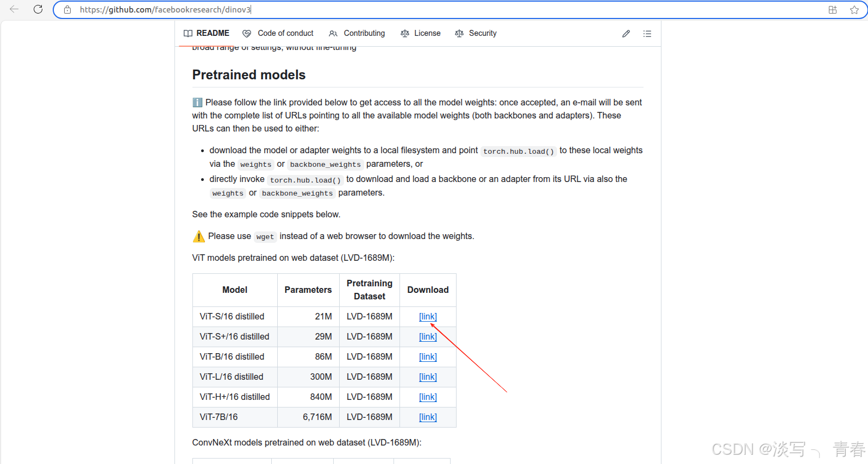Click the ViT-L/16 distilled model cell

235,377
